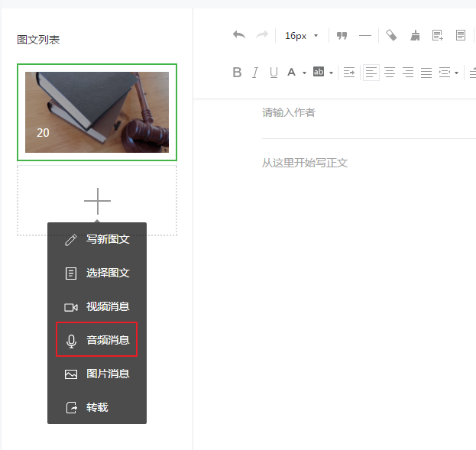Viewport: 476px width, 450px height.
Task: Expand the font color dropdown arrow
Action: [304, 73]
